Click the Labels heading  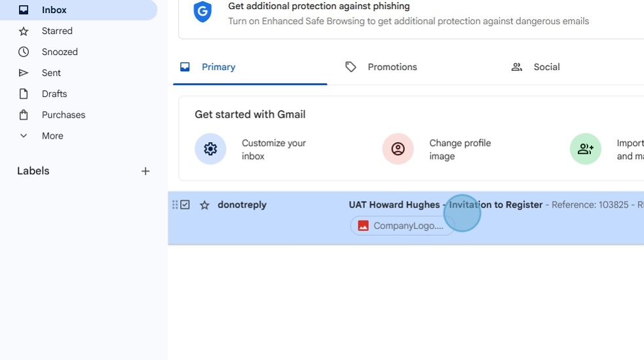(33, 171)
